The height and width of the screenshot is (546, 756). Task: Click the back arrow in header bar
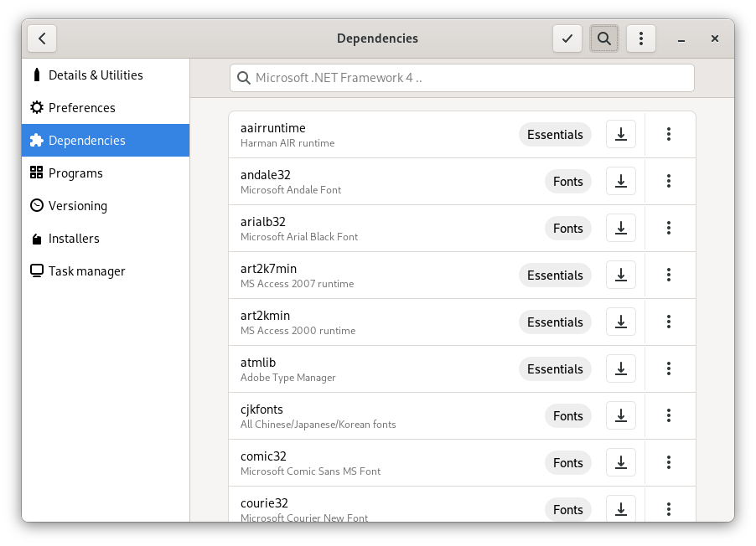click(42, 39)
